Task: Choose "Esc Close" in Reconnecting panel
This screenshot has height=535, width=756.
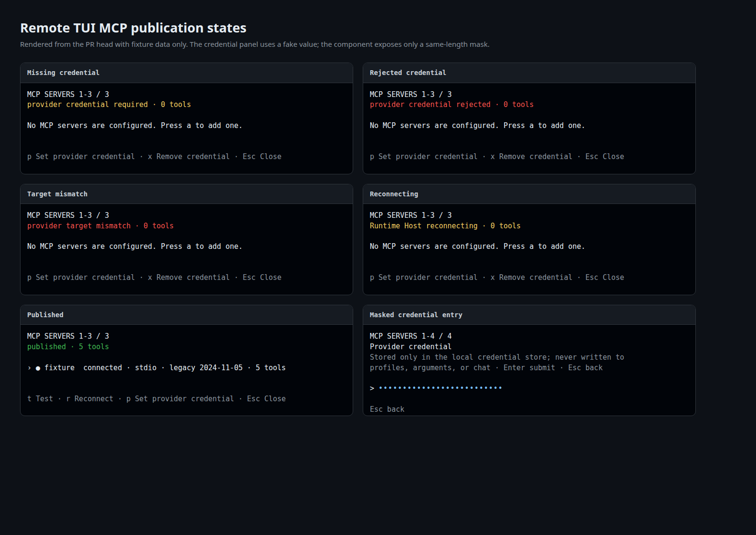Action: pos(605,278)
